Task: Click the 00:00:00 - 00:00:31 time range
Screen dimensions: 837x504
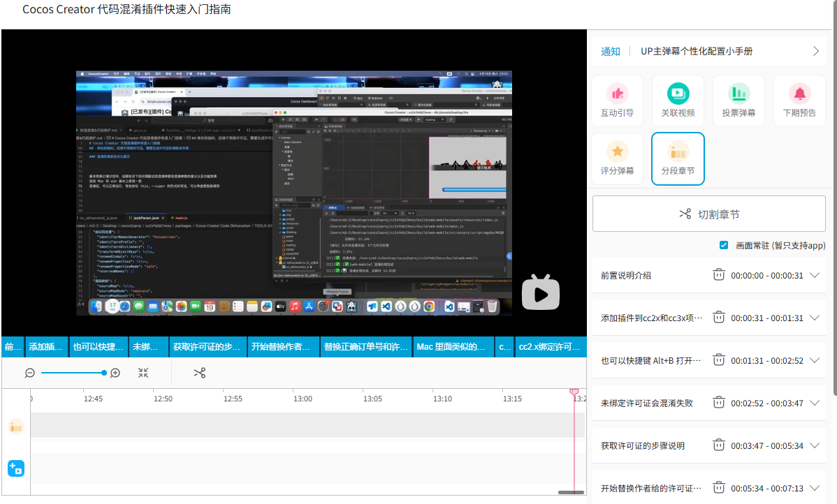Action: [x=767, y=276]
